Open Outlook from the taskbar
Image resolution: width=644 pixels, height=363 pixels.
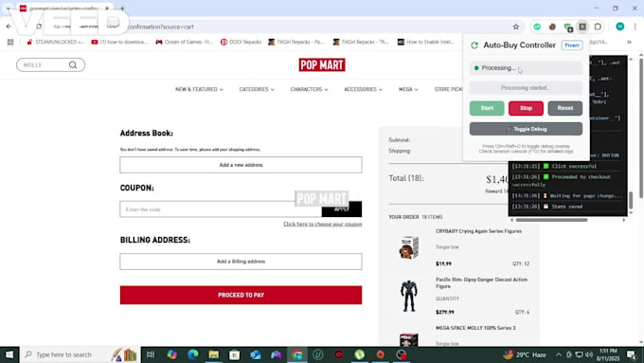(256, 354)
